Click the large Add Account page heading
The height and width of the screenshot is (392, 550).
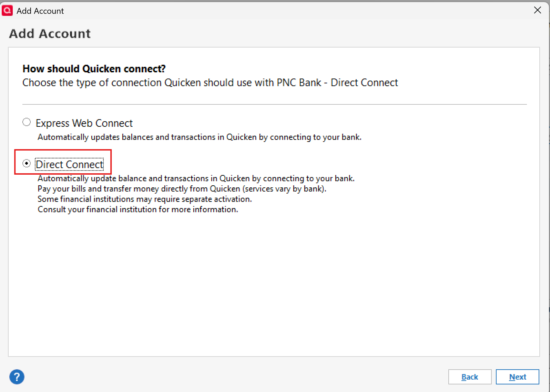[50, 33]
